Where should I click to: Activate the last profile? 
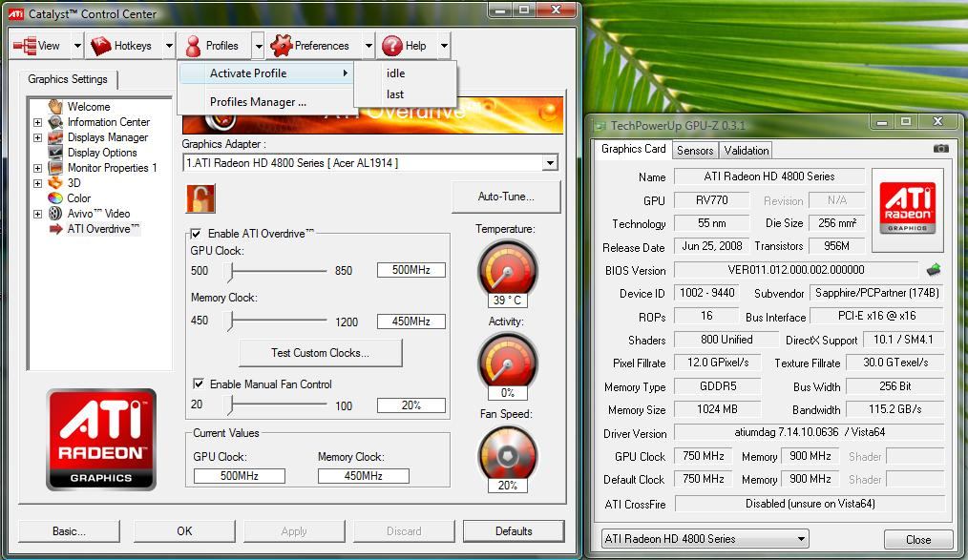405,94
